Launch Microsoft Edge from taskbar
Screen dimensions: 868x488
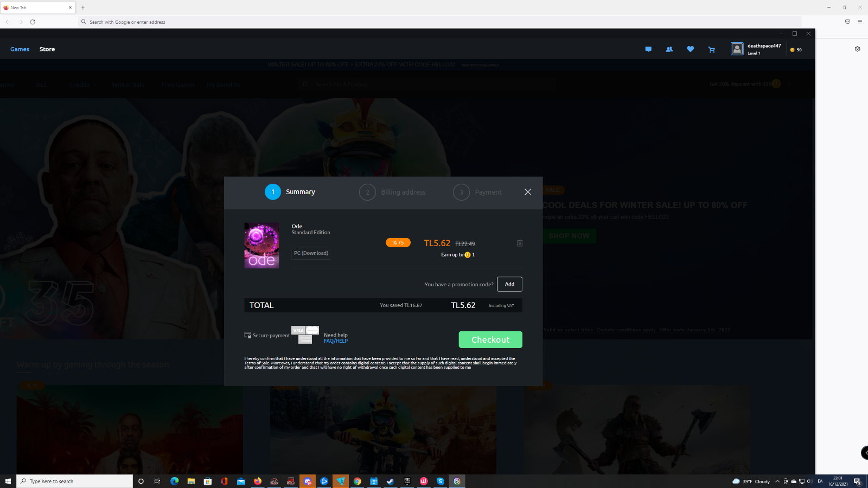click(174, 481)
